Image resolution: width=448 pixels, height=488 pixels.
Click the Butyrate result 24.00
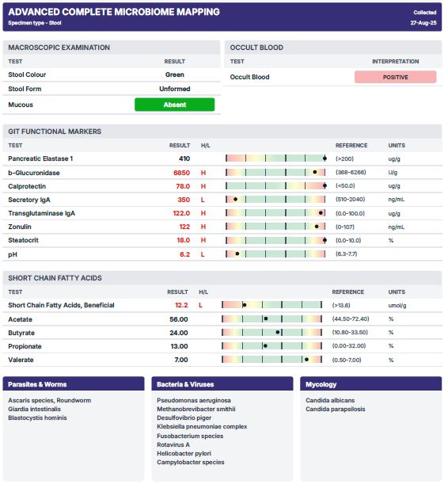179,333
